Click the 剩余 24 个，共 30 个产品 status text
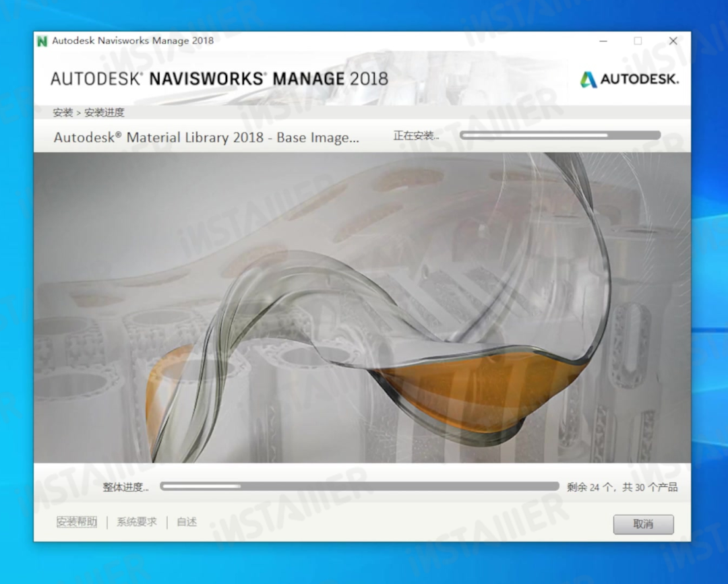Image resolution: width=728 pixels, height=584 pixels. (621, 487)
